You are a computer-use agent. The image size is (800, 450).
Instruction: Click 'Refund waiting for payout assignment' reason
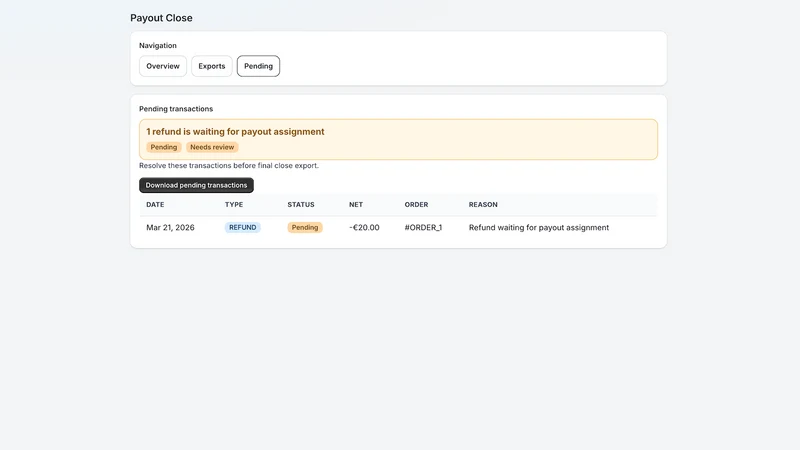click(539, 228)
